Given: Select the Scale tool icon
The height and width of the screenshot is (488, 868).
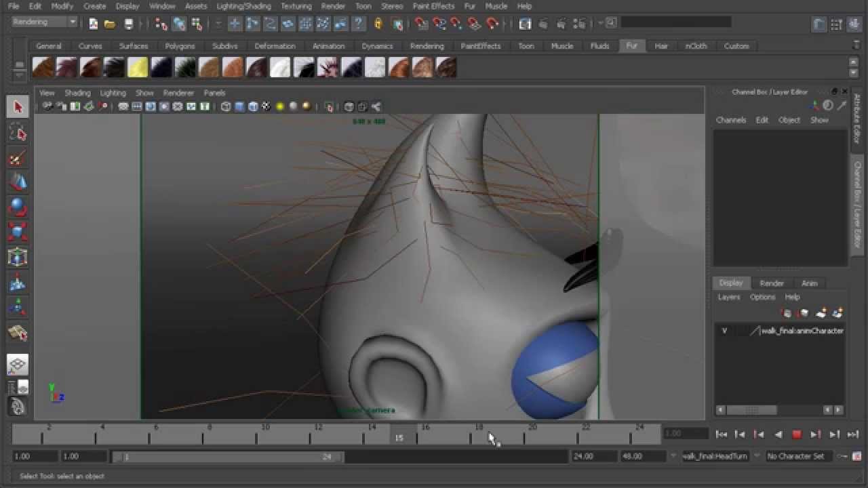Looking at the screenshot, I should pyautogui.click(x=18, y=232).
